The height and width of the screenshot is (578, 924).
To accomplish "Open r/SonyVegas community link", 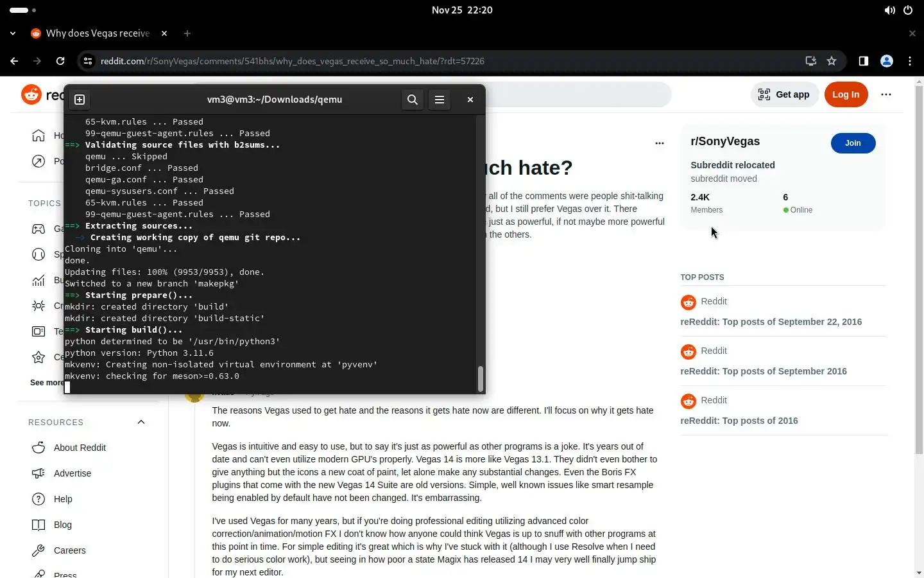I will point(725,141).
